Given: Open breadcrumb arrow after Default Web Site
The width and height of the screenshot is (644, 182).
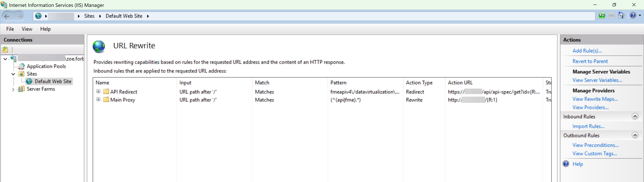Looking at the screenshot, I should pos(148,16).
